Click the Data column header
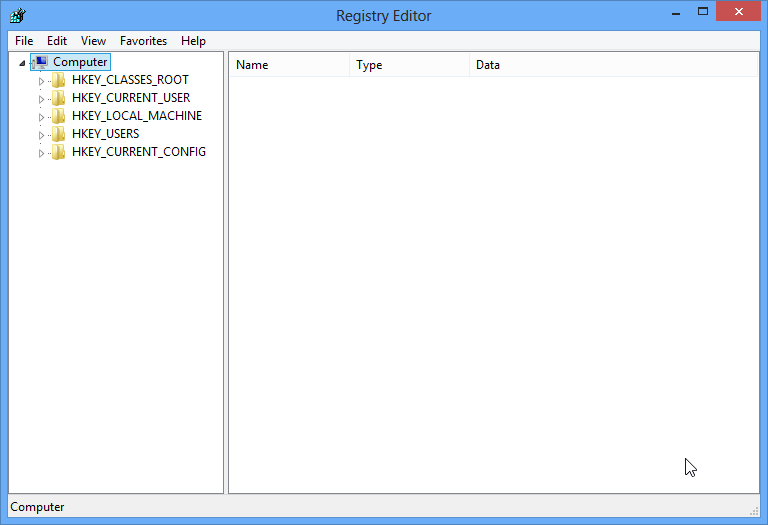The width and height of the screenshot is (768, 525). [x=612, y=65]
